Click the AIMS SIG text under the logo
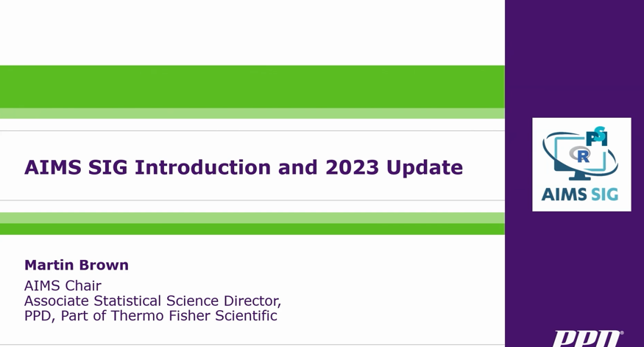The height and width of the screenshot is (347, 644). coord(581,195)
